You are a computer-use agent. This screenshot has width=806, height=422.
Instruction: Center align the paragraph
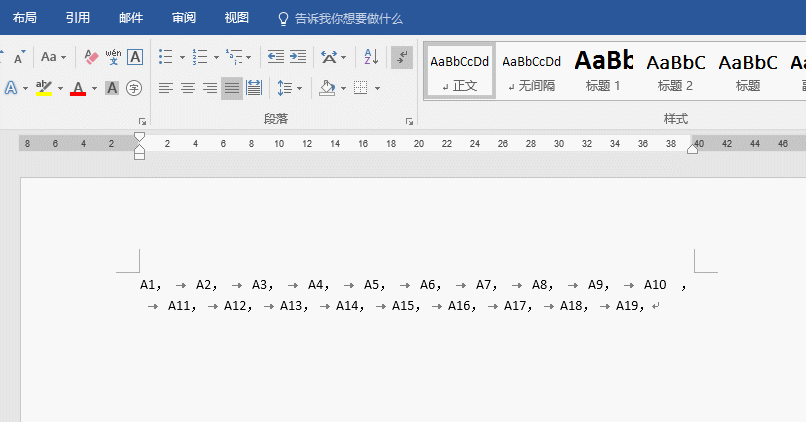[x=188, y=88]
